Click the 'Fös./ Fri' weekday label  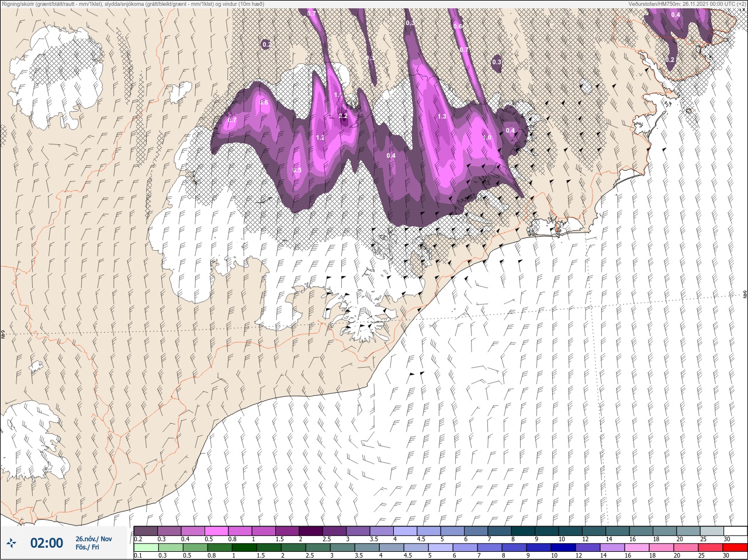pyautogui.click(x=87, y=548)
